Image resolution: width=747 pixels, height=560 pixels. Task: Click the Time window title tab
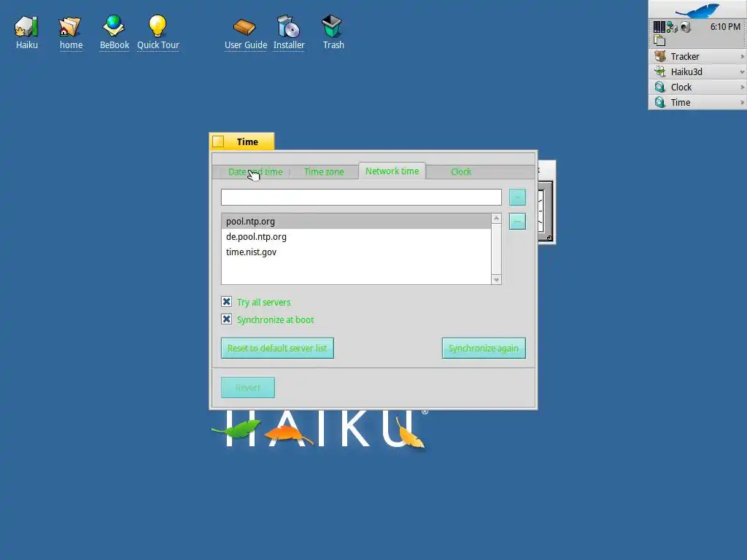point(247,142)
